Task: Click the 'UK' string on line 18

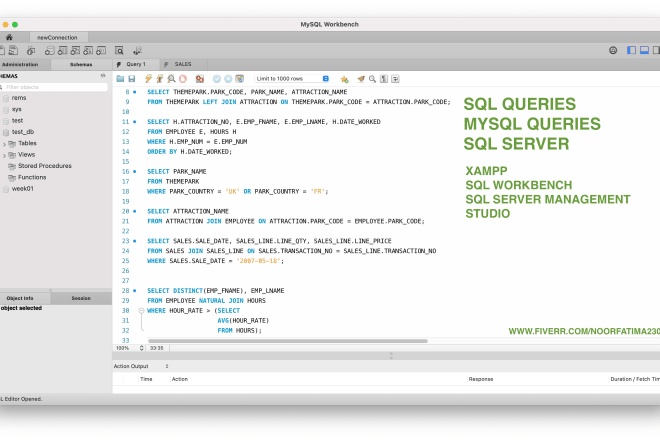Action: tap(232, 192)
